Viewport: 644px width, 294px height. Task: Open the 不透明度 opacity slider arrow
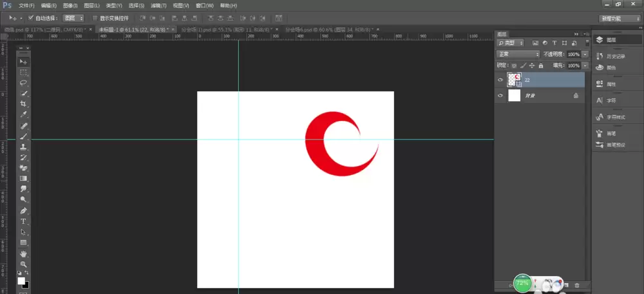tap(585, 54)
